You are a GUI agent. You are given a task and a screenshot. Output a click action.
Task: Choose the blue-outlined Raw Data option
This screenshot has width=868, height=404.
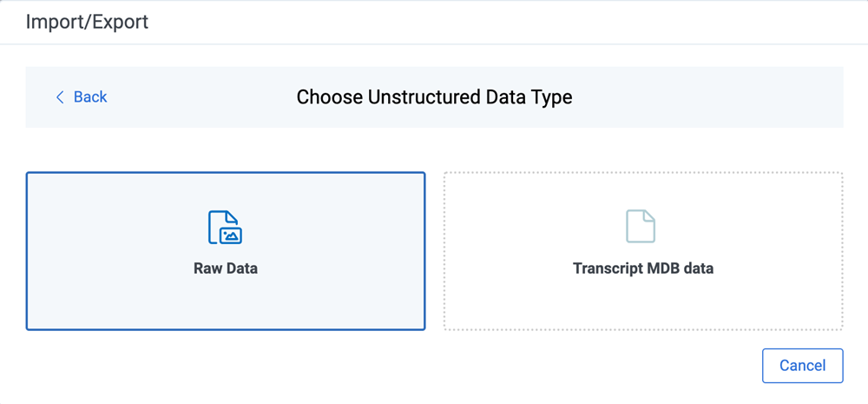pyautogui.click(x=226, y=251)
